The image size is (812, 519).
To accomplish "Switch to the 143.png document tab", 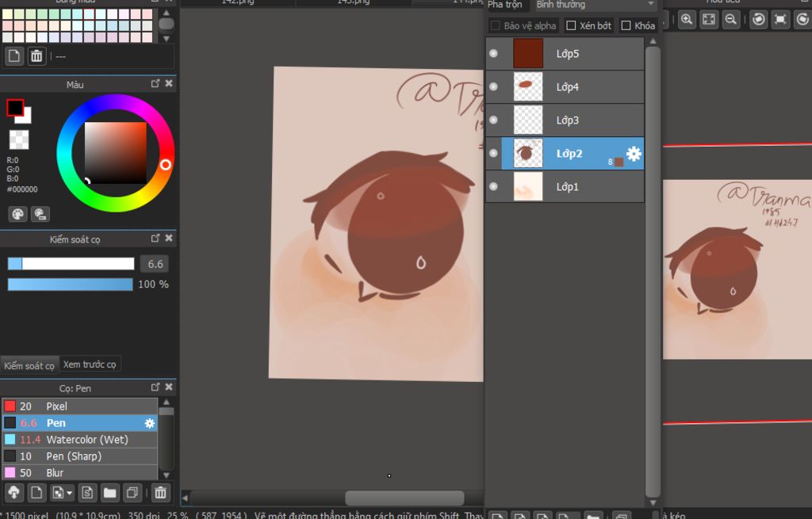I will [x=354, y=2].
